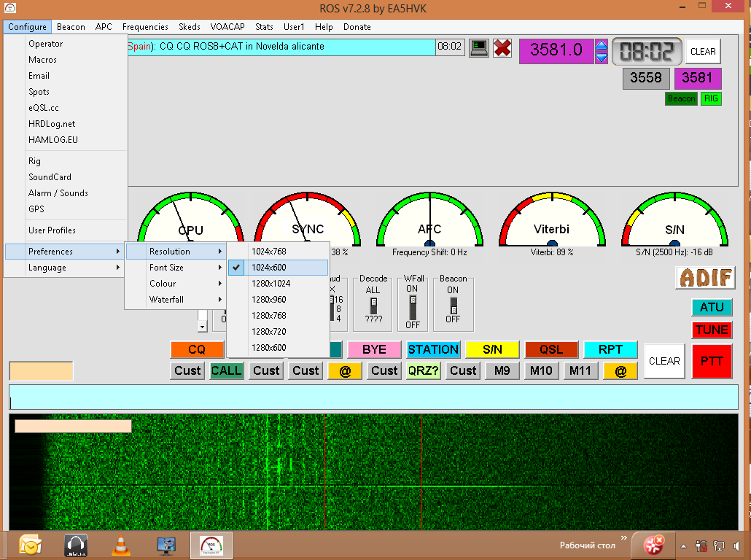The image size is (751, 560).
Task: Select the 3558 frequency swatch
Action: (x=646, y=78)
